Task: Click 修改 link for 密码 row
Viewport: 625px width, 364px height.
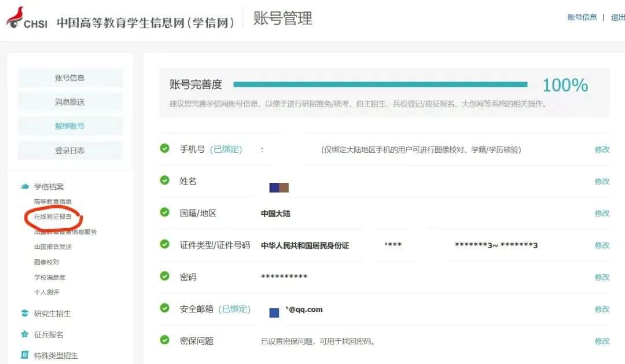Action: 602,277
